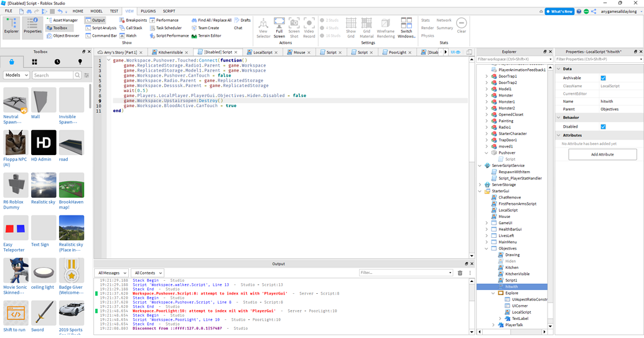Viewport: 644px width, 338px height.
Task: Open Script Analysis window
Action: pyautogui.click(x=103, y=28)
